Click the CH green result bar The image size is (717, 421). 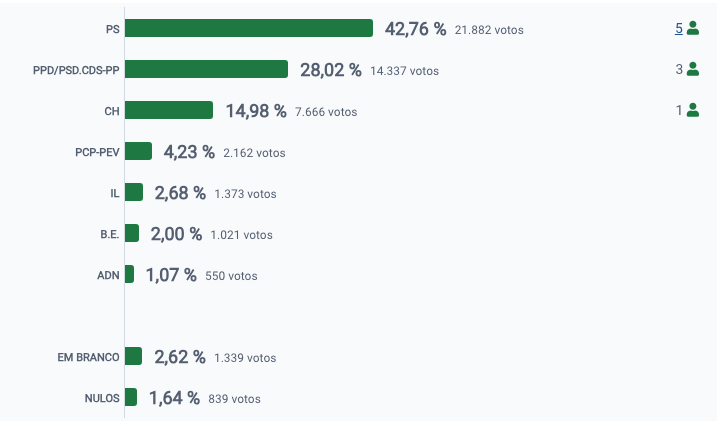pos(169,111)
